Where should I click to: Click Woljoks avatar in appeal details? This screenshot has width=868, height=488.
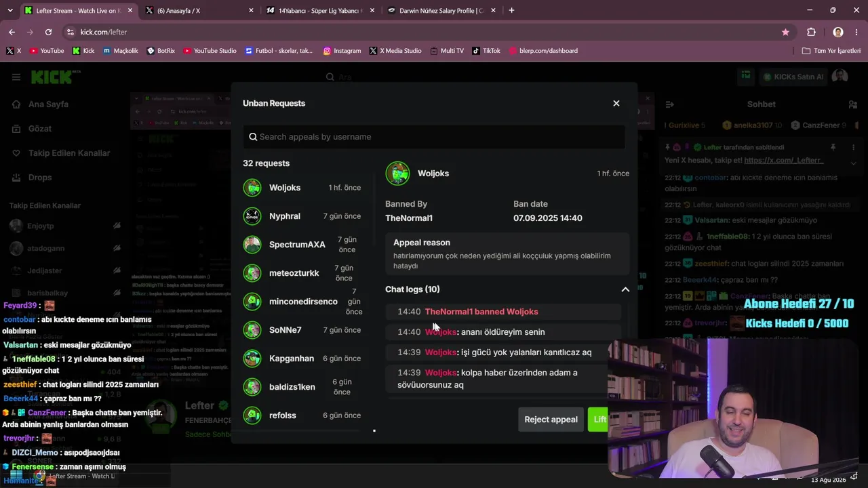tap(397, 174)
